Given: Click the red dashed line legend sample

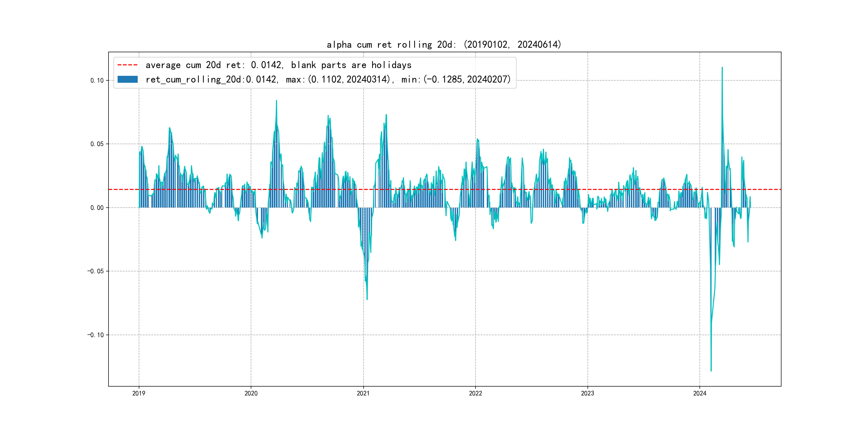Looking at the screenshot, I should 127,65.
